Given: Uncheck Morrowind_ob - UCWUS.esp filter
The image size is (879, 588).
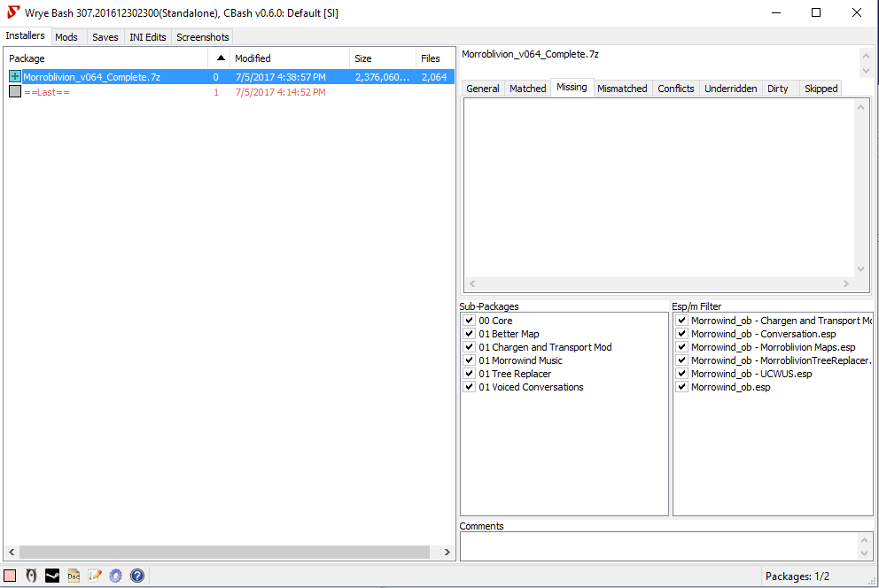Looking at the screenshot, I should tap(681, 374).
